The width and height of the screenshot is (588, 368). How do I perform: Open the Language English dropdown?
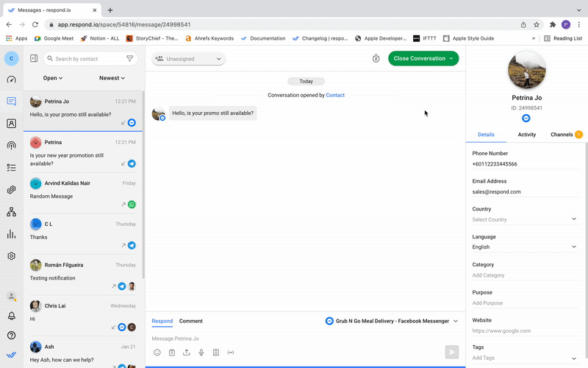pyautogui.click(x=524, y=247)
